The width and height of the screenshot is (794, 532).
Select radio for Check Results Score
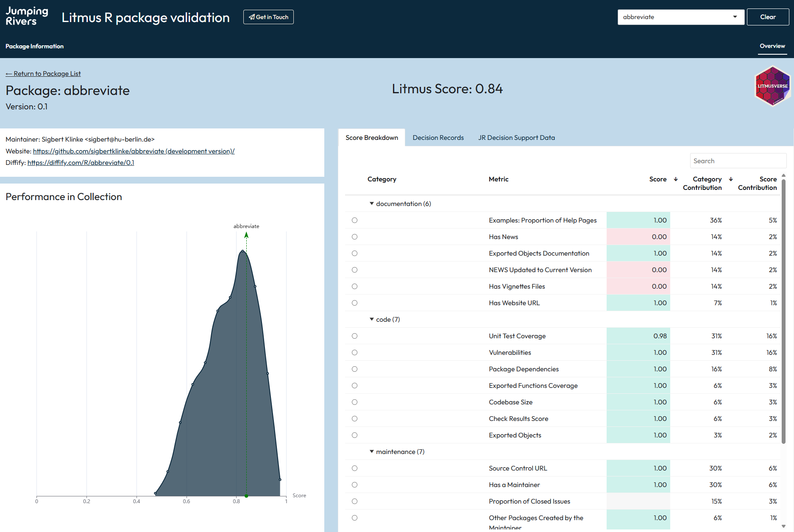click(354, 419)
